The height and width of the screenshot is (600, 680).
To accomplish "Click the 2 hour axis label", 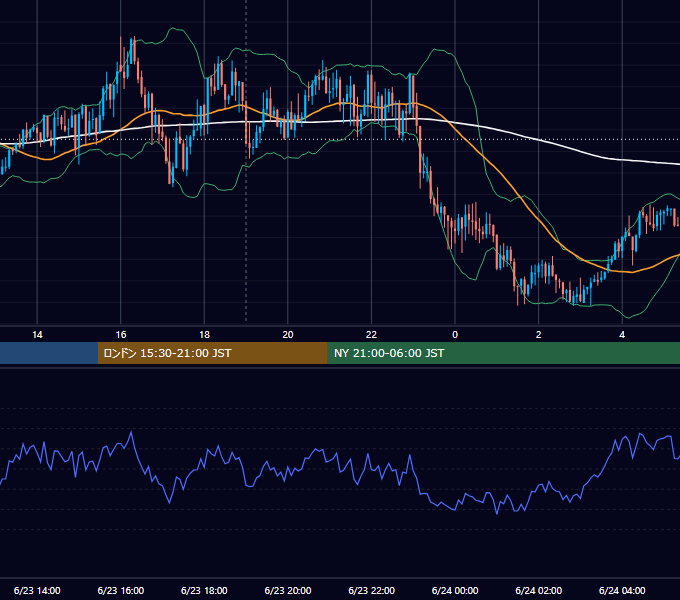I will click(x=539, y=335).
